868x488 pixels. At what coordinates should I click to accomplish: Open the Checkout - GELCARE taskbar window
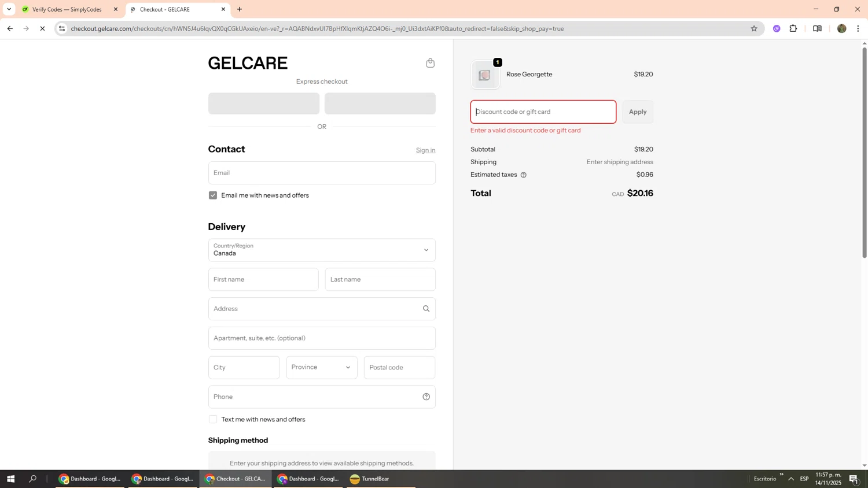tap(236, 479)
